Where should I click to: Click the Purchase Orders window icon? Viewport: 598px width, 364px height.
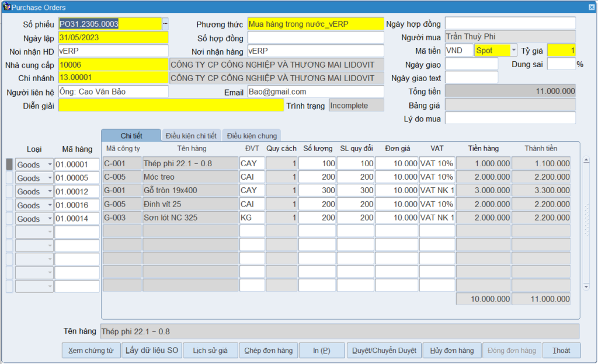point(6,7)
